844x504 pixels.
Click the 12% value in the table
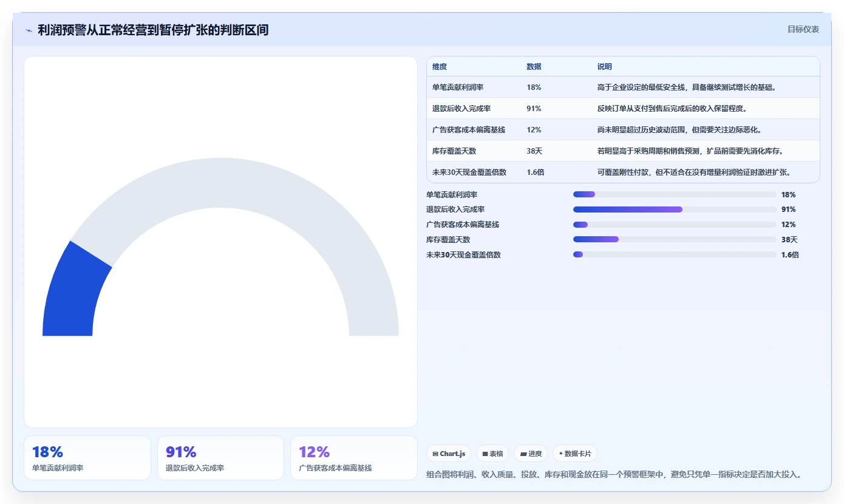click(x=534, y=130)
